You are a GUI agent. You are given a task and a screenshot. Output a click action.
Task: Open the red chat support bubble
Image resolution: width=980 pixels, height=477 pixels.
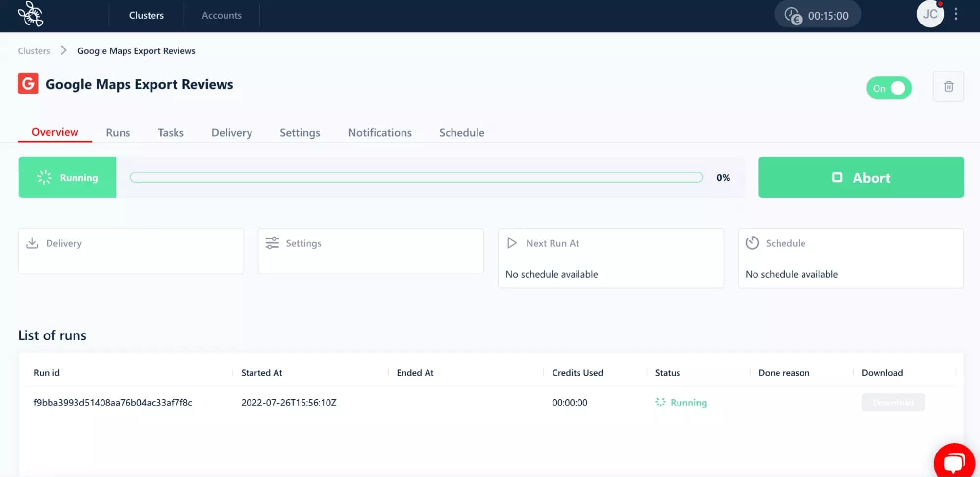pyautogui.click(x=954, y=460)
